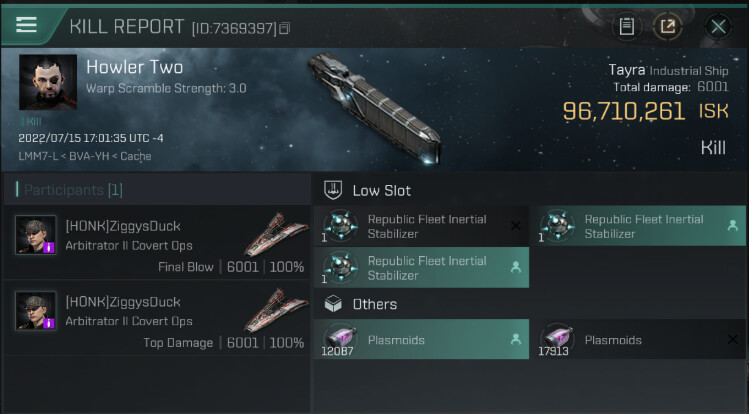749x414 pixels.
Task: Select destroyed Republic Fleet Inertial Stabilizer module
Action: click(420, 226)
